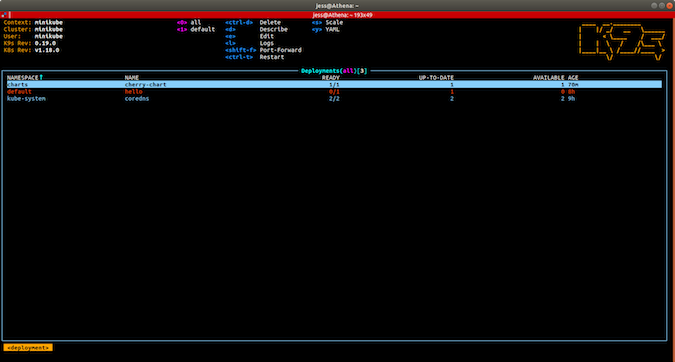Maximize the terminal window
The image size is (675, 362).
[x=662, y=6]
